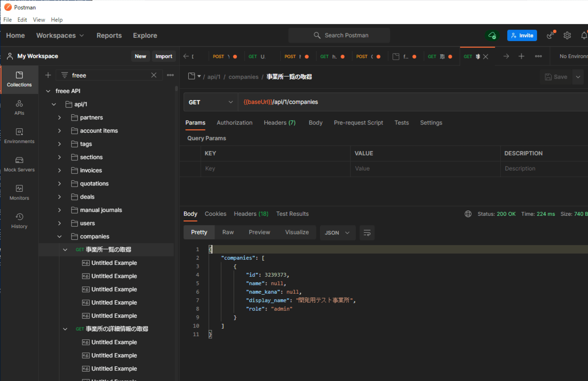
Task: Collapse the companies folder
Action: (59, 236)
